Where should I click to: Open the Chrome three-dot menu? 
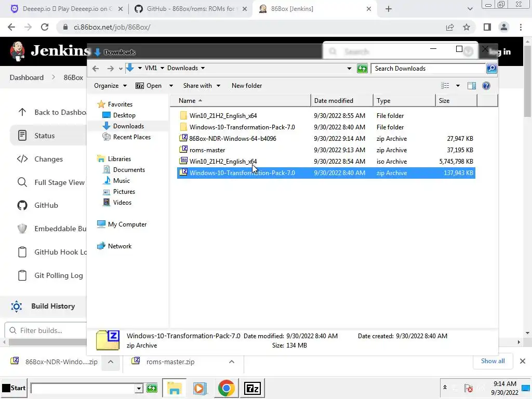521,27
